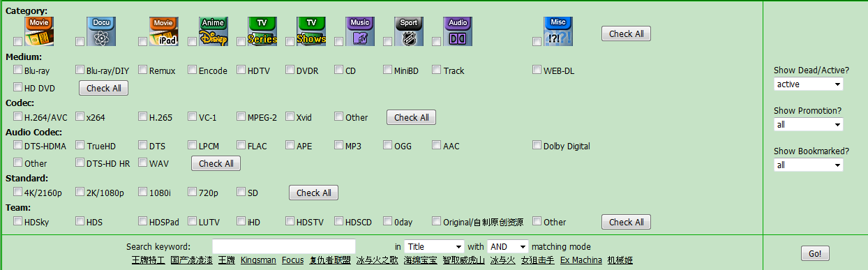Check the 720p standard option
The width and height of the screenshot is (868, 270).
coord(192,192)
